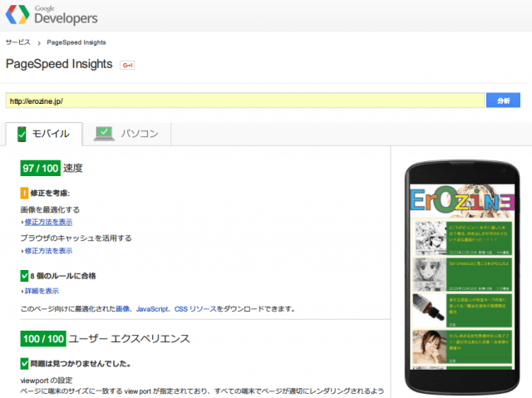The height and width of the screenshot is (398, 532).
Task: Switch to the モバイル tab
Action: click(x=44, y=134)
